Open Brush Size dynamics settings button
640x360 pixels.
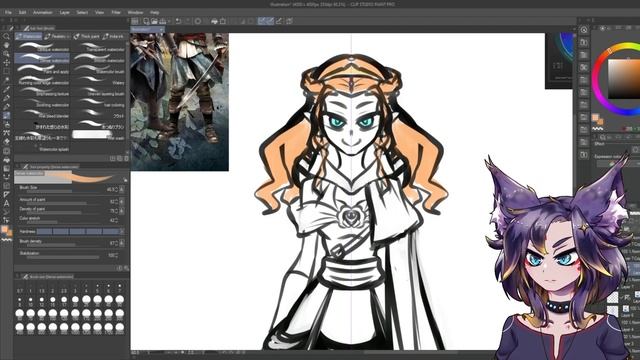tap(122, 189)
